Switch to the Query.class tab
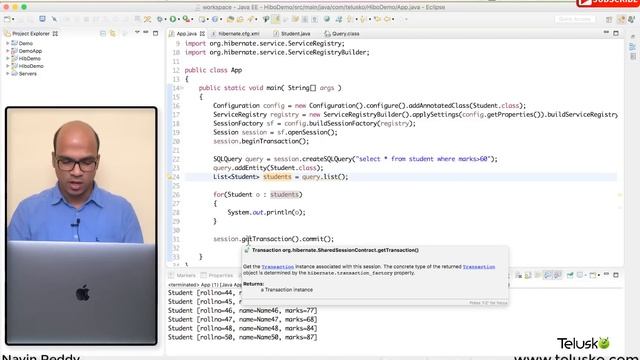 click(345, 33)
